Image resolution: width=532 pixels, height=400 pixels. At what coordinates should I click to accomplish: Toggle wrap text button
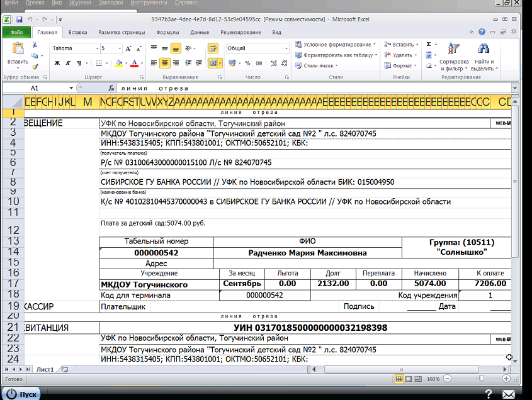(213, 48)
